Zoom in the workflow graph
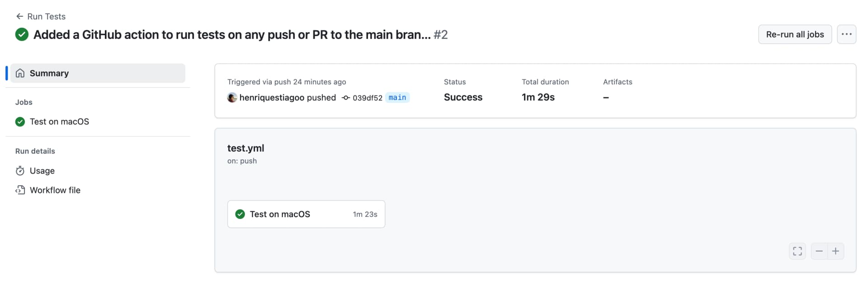The image size is (868, 294). click(835, 251)
